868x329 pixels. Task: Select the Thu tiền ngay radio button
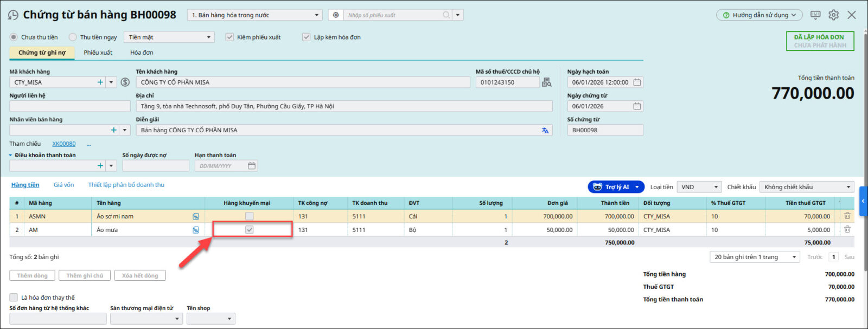[x=73, y=37]
